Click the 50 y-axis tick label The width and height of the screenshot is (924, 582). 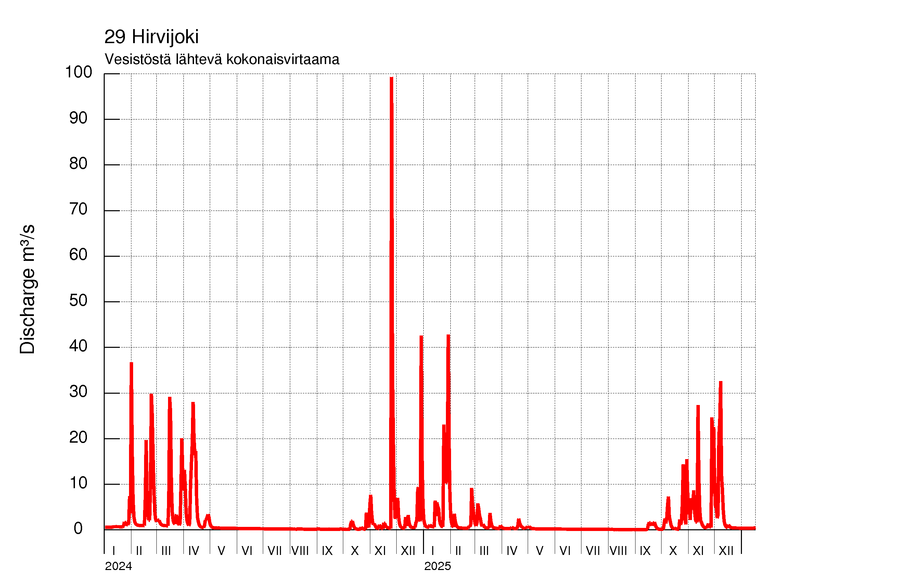click(78, 301)
